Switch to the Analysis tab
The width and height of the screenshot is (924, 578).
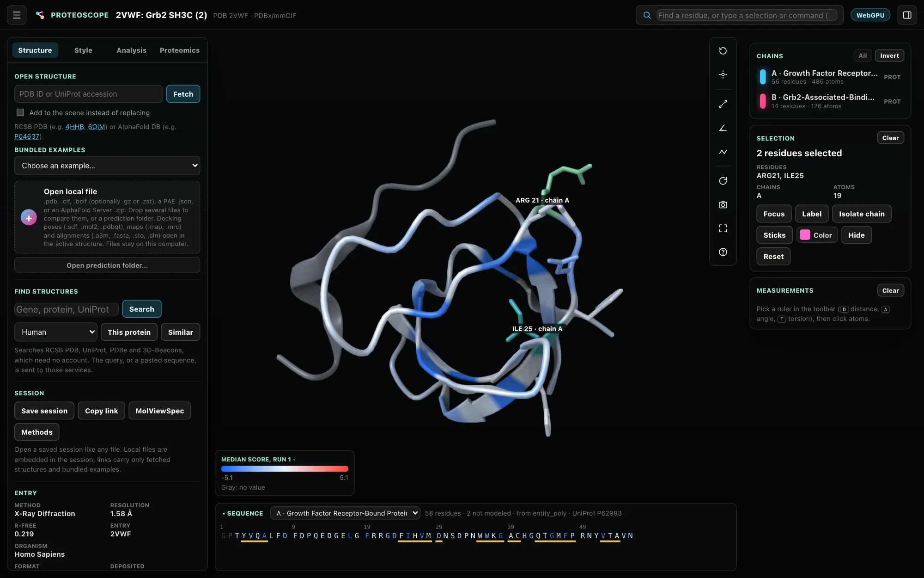[131, 50]
